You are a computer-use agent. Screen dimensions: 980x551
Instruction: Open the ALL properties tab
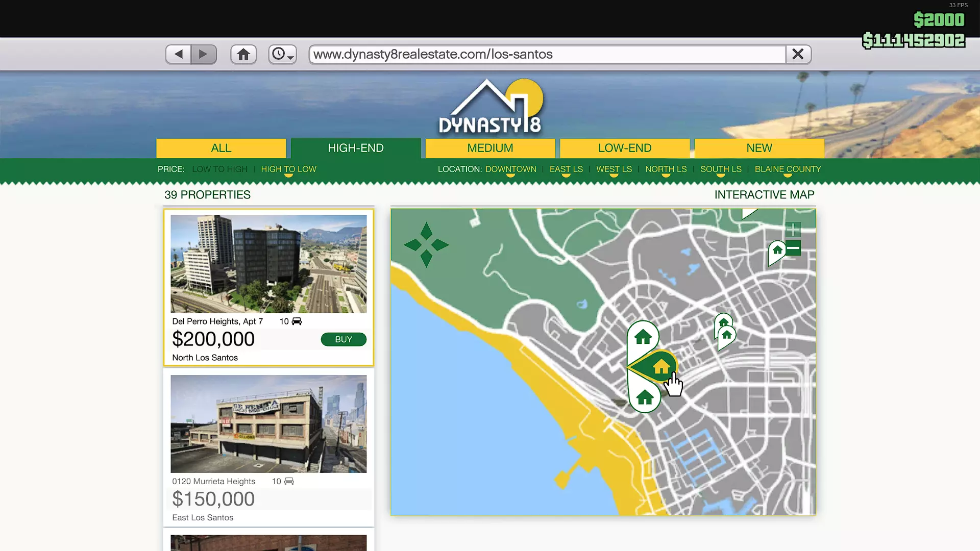coord(221,148)
